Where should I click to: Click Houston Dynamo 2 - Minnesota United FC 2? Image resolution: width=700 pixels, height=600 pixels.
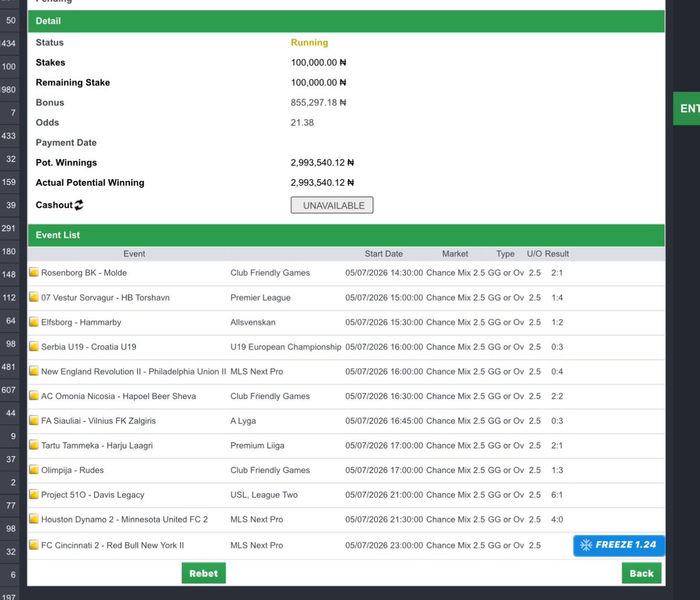(124, 519)
